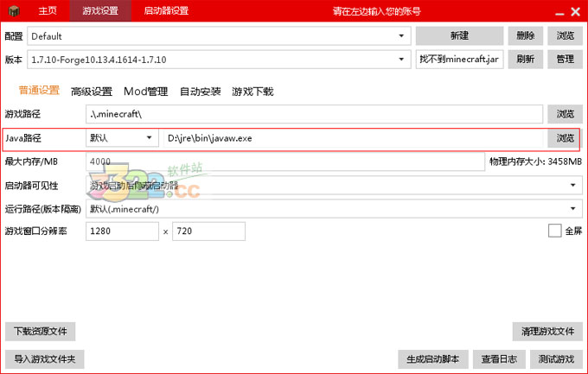
Task: Open the Mod管理 sub-tab
Action: pos(145,91)
